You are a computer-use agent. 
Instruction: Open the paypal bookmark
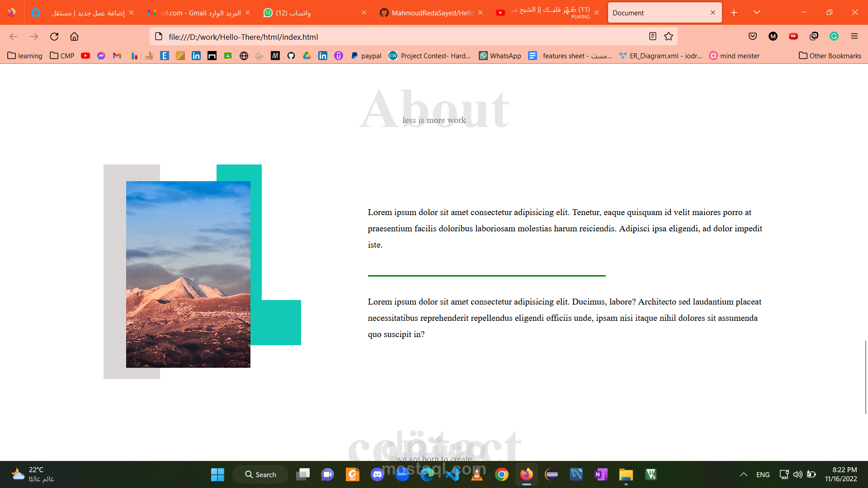[366, 56]
